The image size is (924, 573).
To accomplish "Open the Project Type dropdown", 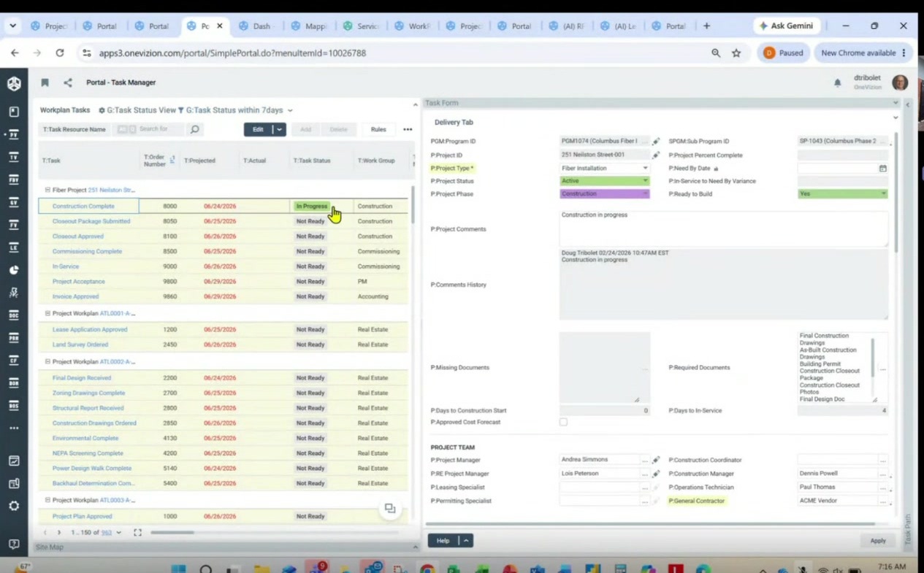I will (604, 168).
